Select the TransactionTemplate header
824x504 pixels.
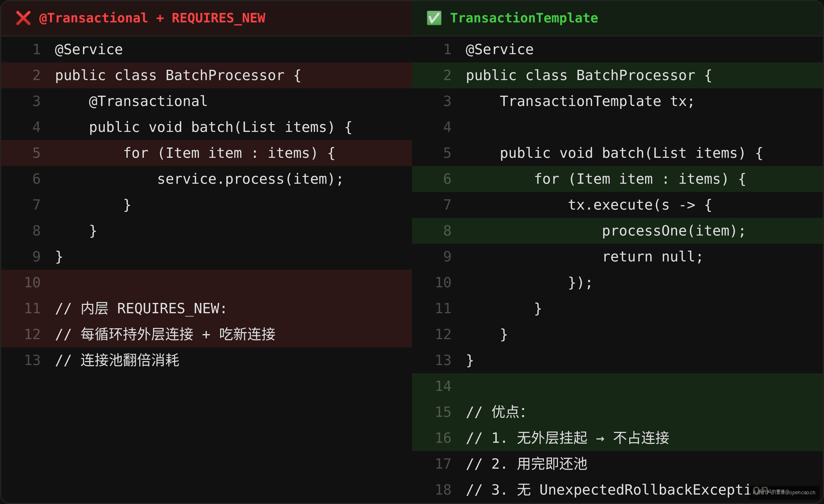(x=524, y=18)
